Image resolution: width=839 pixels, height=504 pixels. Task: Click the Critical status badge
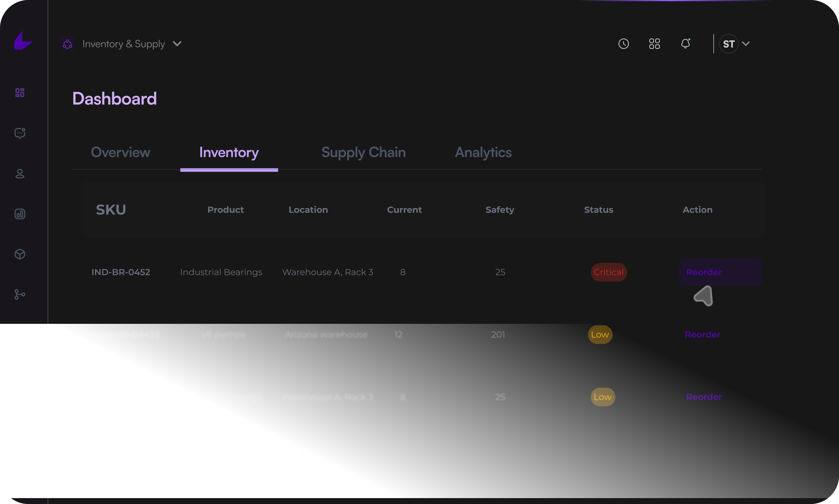609,272
